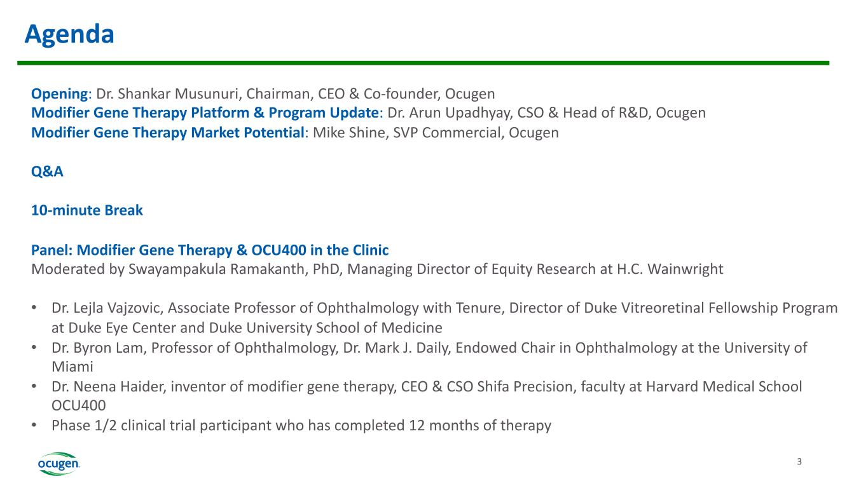Click the slide page number 3
Viewport: 868px width, 488px height.
click(x=799, y=462)
